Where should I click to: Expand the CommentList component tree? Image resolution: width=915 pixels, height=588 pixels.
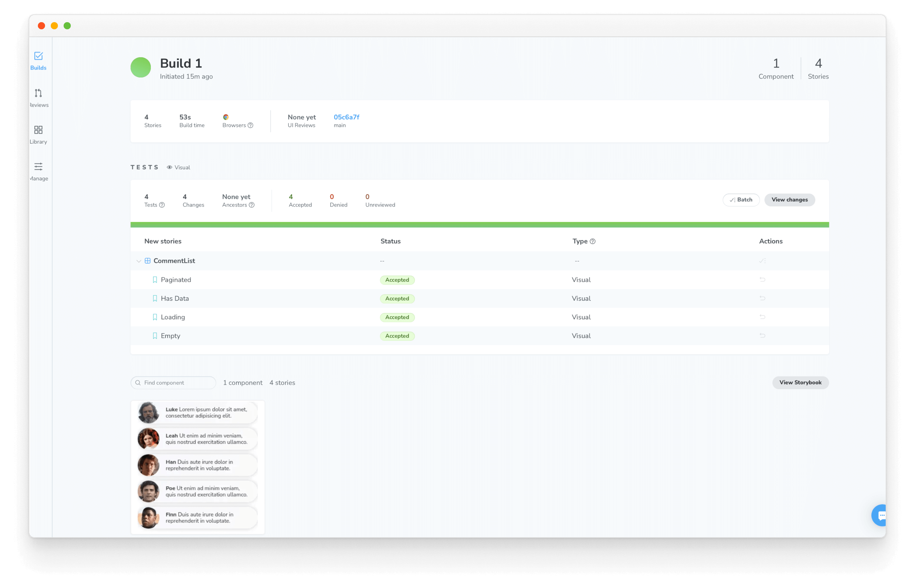138,261
